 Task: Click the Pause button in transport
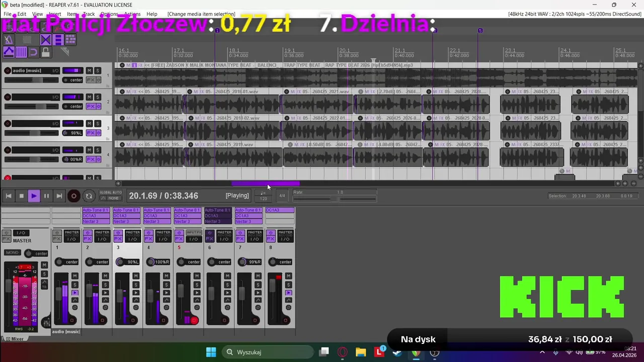pos(46,196)
